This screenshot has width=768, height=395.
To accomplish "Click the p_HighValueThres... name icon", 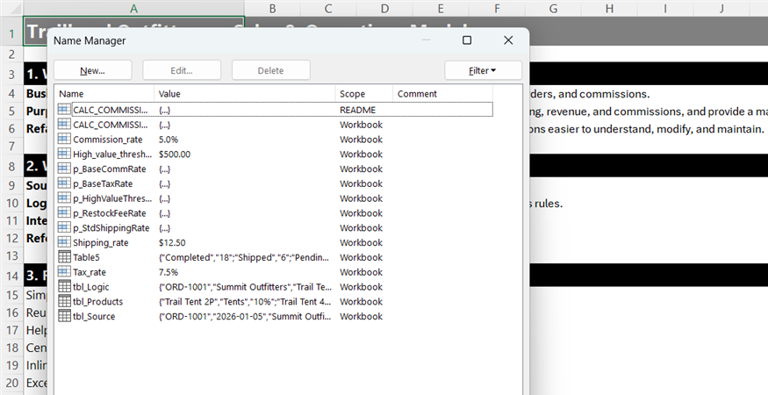I will point(64,198).
